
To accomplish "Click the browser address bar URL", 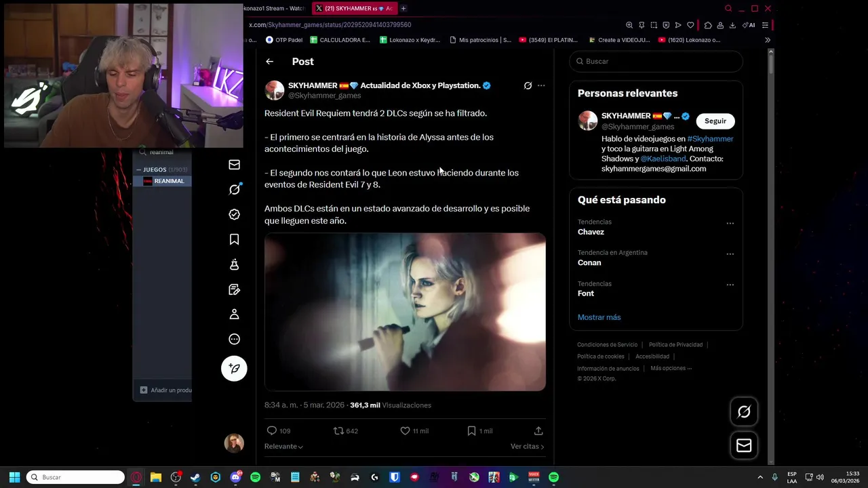I will [330, 25].
